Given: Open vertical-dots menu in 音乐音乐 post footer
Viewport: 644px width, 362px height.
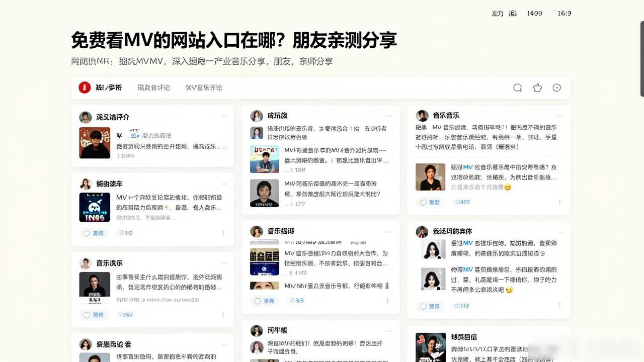Looking at the screenshot, I should [x=559, y=202].
